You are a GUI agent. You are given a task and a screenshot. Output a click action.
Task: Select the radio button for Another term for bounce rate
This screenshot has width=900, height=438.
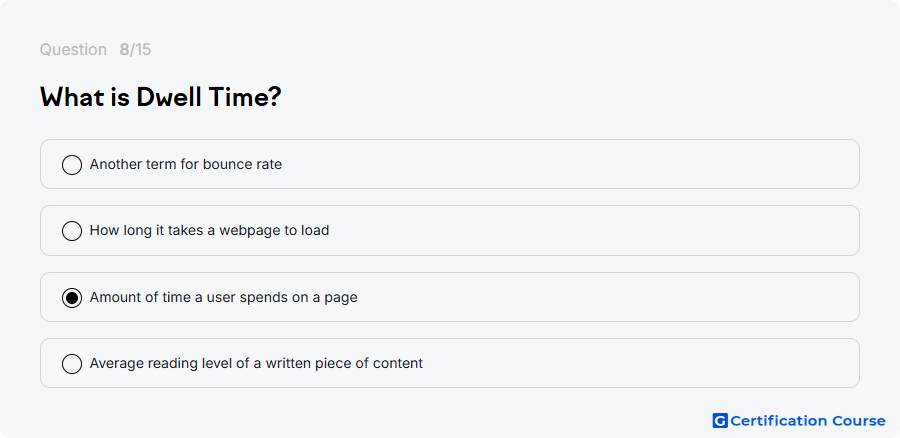[x=72, y=165]
